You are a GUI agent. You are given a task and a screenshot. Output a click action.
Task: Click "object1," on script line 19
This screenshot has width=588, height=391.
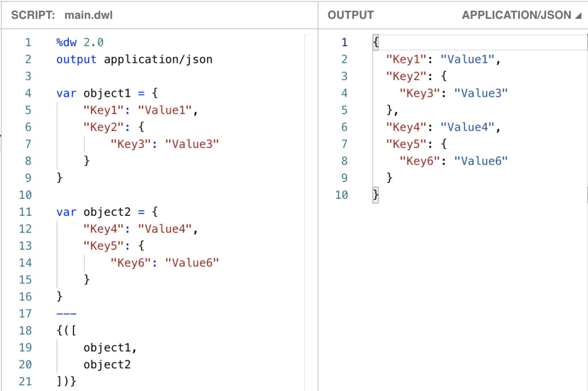point(110,348)
